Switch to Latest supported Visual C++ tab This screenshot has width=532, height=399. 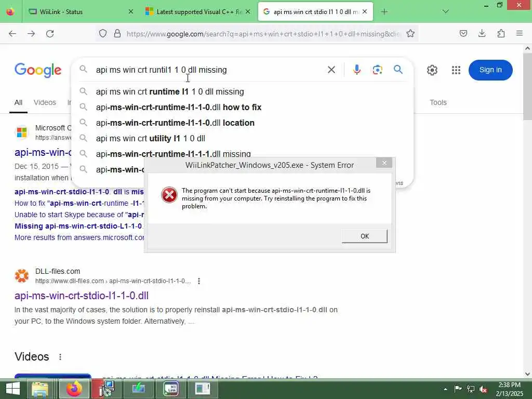(198, 12)
